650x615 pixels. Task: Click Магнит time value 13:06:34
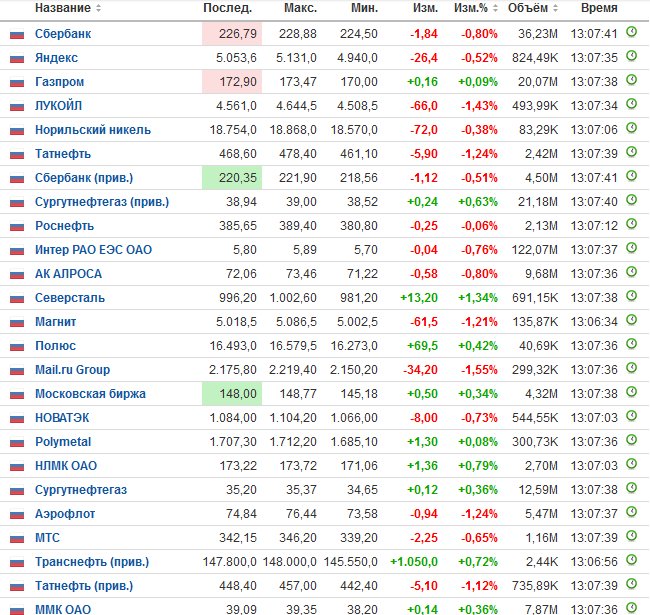tap(594, 322)
